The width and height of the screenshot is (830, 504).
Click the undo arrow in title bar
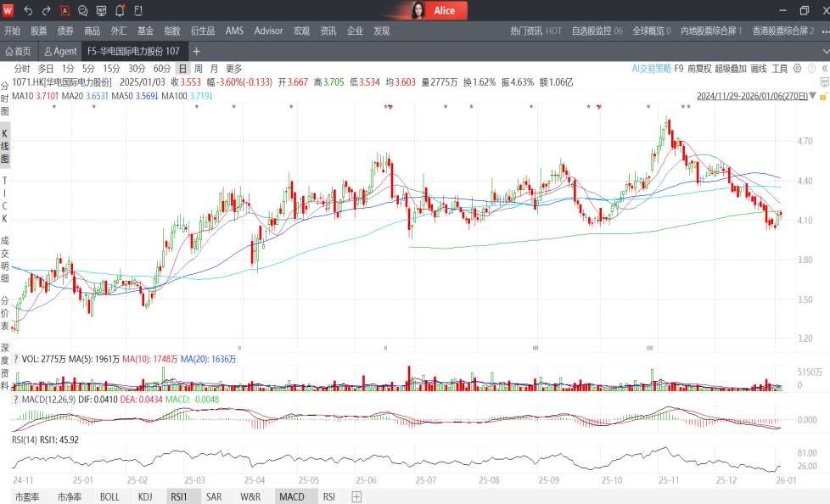[28, 10]
